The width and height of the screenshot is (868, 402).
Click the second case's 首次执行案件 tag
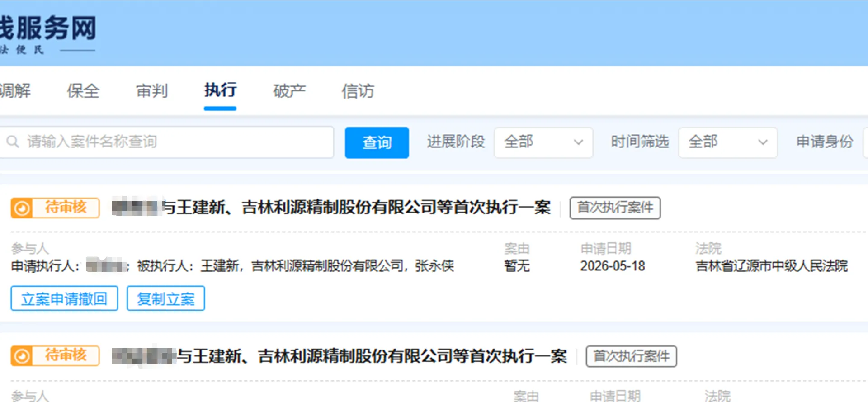click(x=631, y=356)
